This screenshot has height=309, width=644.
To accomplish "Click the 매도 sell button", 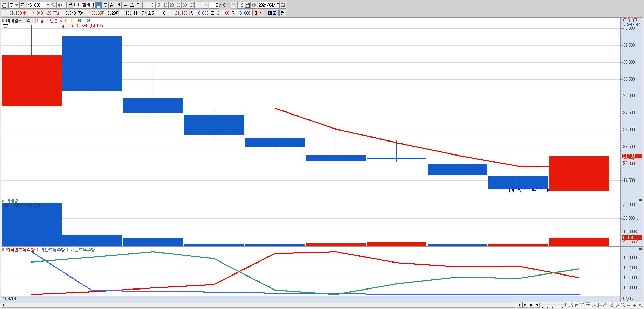I will (272, 13).
